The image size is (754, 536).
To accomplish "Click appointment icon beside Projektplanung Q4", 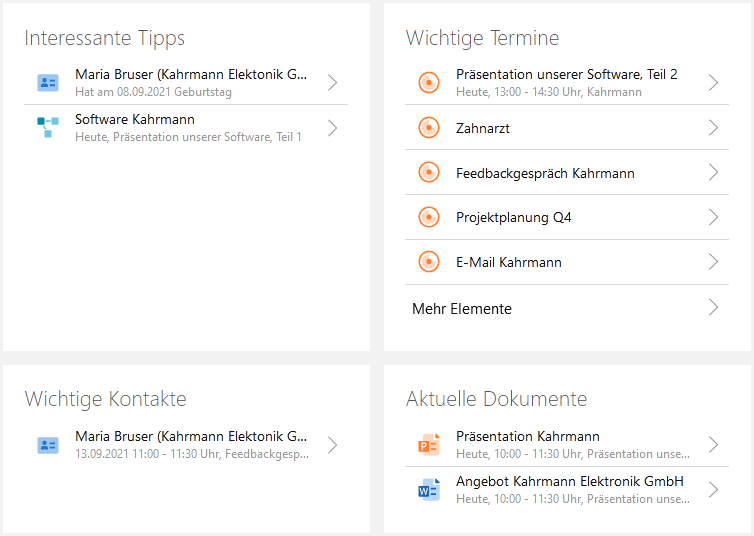I will click(428, 217).
